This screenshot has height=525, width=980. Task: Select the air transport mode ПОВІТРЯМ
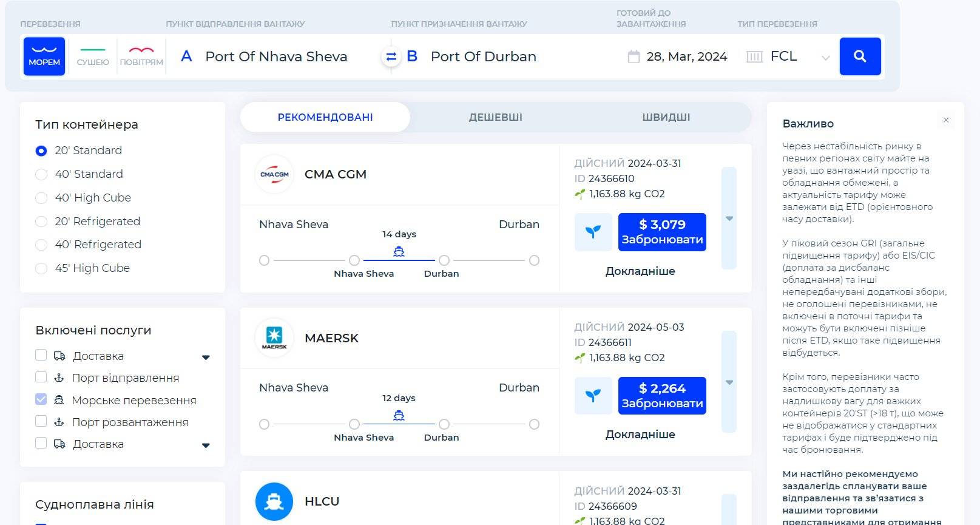click(x=141, y=56)
